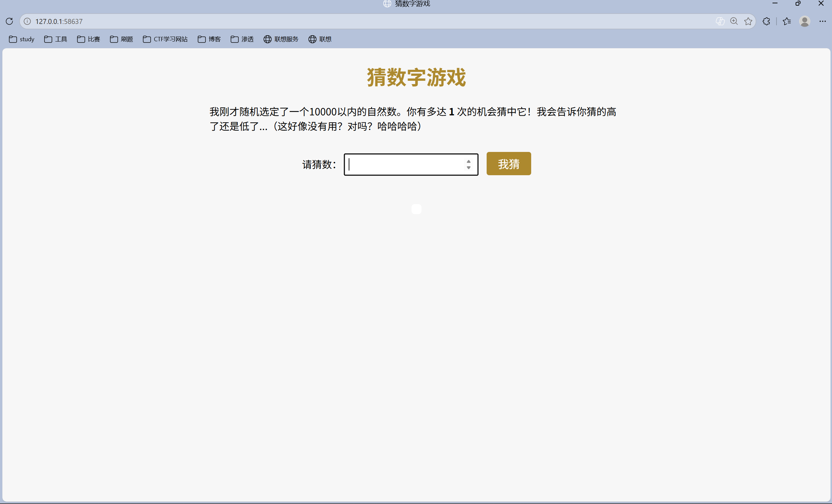Increase the guess with up stepper arrow
Image resolution: width=832 pixels, height=504 pixels.
(x=468, y=162)
